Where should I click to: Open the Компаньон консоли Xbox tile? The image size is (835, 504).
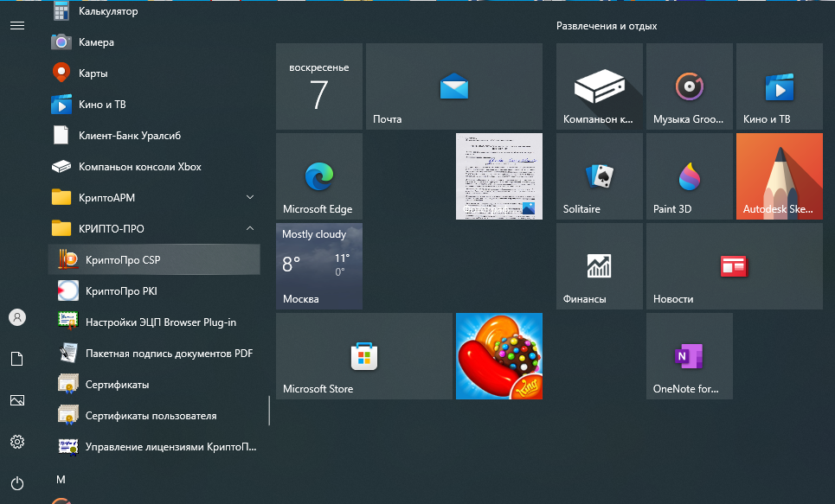[600, 86]
